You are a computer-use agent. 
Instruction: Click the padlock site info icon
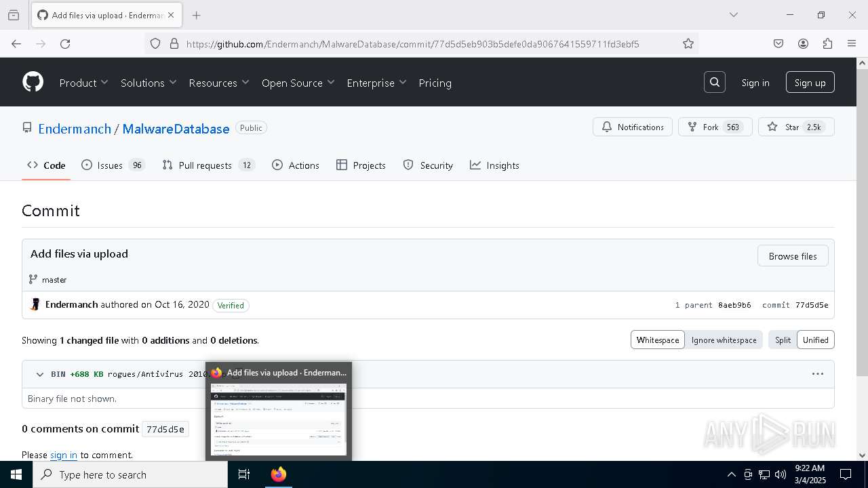tap(174, 43)
